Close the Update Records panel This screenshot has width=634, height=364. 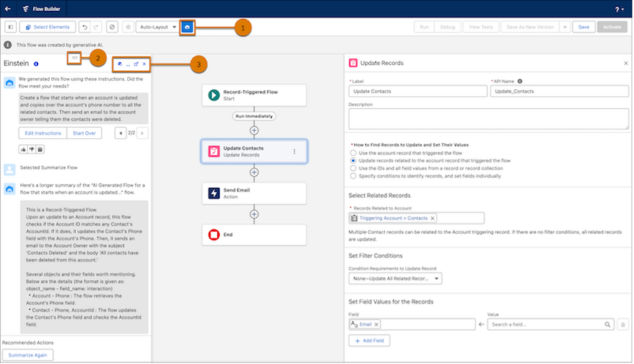tap(626, 63)
